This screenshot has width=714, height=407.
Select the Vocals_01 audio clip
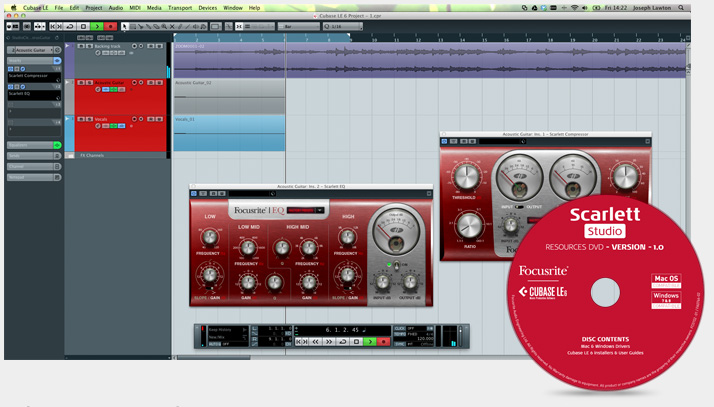[230, 132]
